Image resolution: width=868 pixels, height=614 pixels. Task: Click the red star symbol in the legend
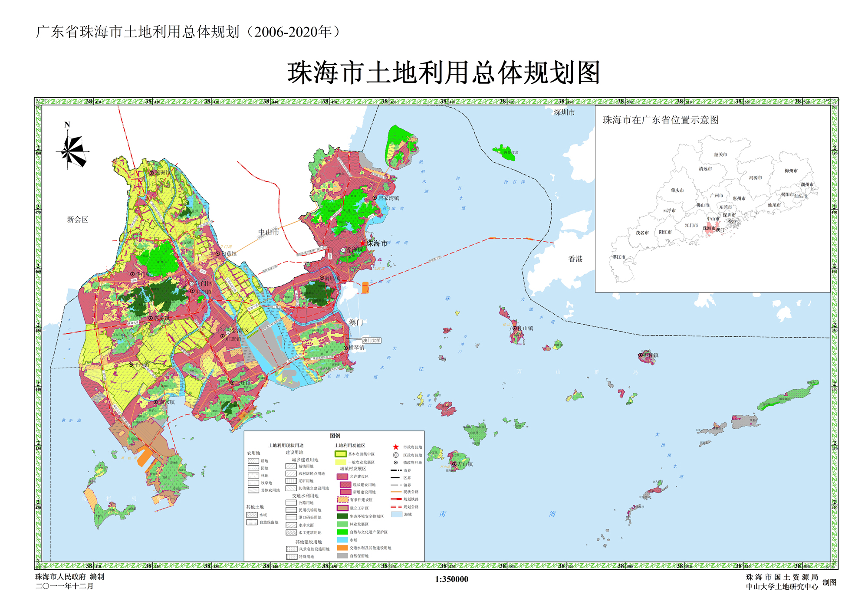[396, 447]
